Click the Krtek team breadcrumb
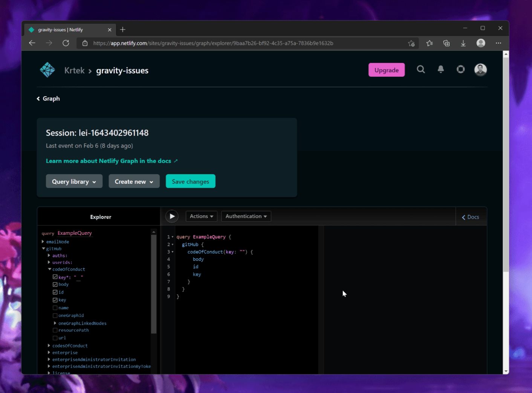The height and width of the screenshot is (393, 532). click(74, 70)
